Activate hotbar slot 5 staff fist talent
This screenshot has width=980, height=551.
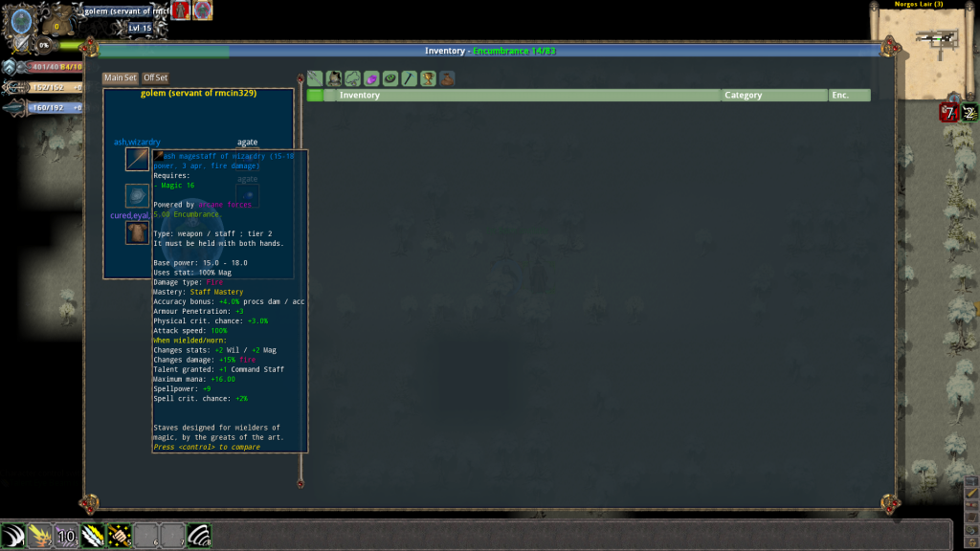[120, 536]
